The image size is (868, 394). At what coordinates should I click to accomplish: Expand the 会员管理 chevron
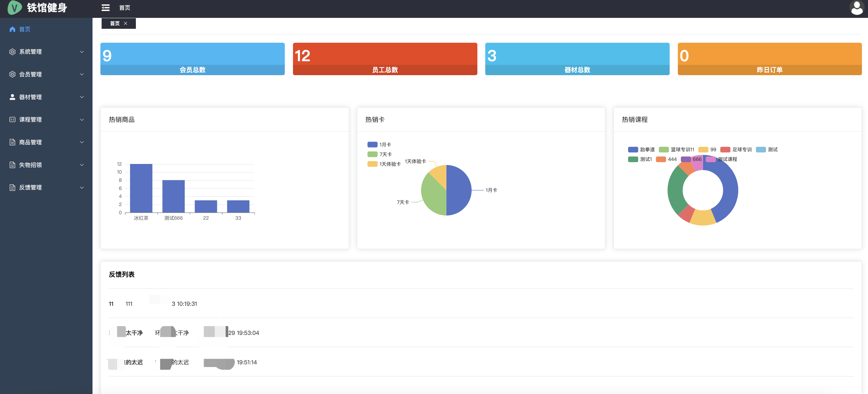pyautogui.click(x=82, y=75)
